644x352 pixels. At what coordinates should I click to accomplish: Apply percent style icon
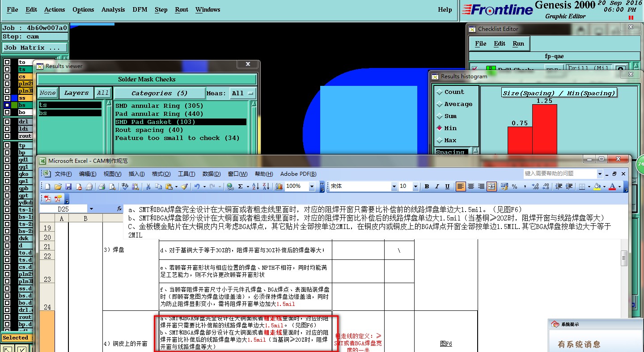[x=514, y=187]
